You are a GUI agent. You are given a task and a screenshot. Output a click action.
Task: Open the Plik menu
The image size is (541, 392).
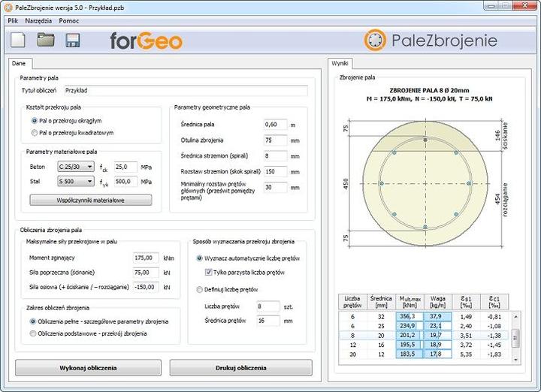click(x=12, y=20)
